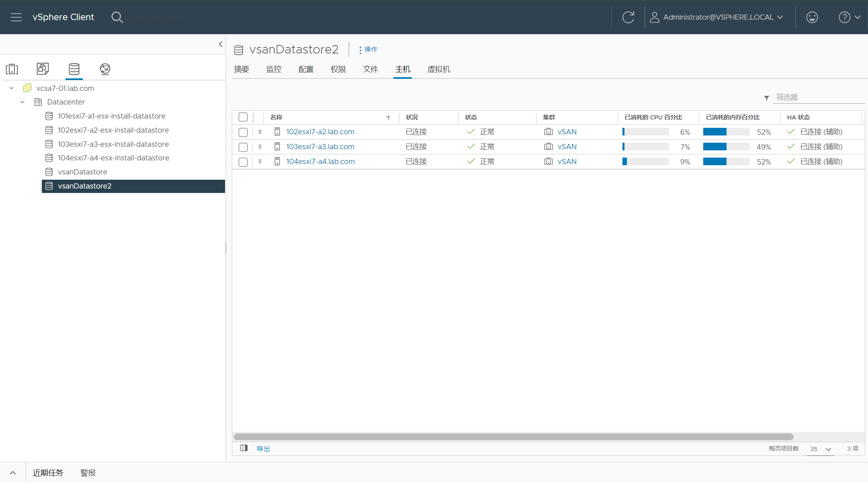Screen dimensions: 868x482
Task: Expand the bottom tasks panel chevron
Action: point(13,473)
